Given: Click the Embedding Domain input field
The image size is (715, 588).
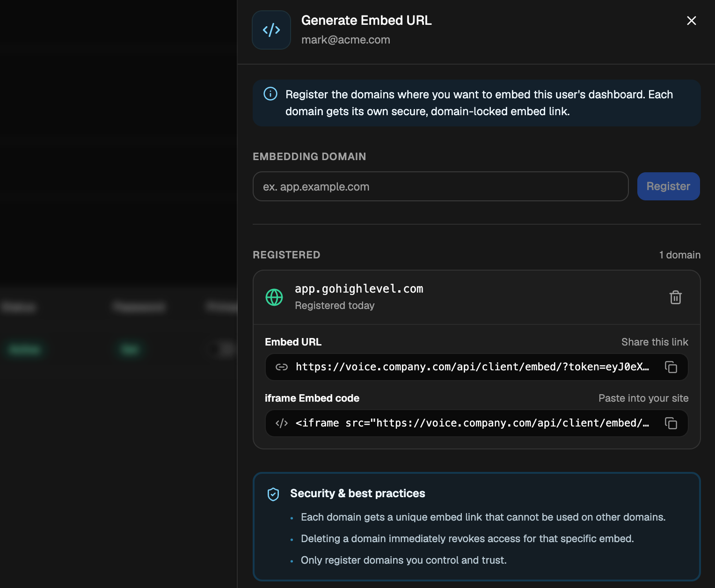Looking at the screenshot, I should [x=440, y=186].
